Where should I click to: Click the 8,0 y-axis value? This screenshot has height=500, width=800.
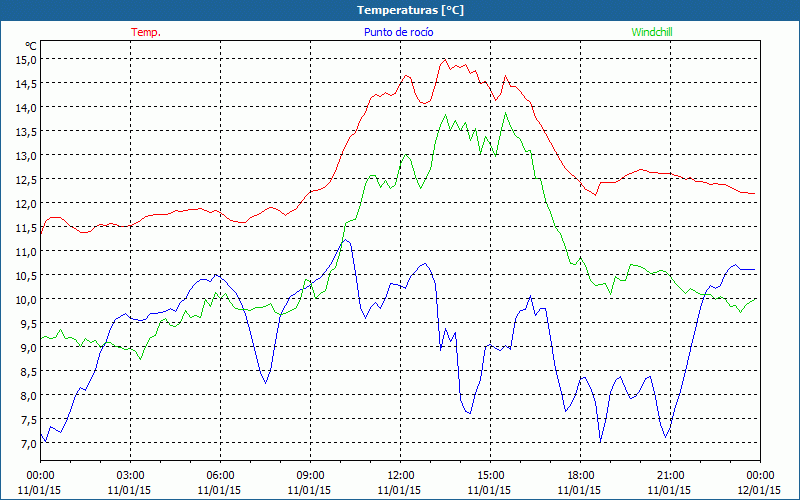click(28, 395)
